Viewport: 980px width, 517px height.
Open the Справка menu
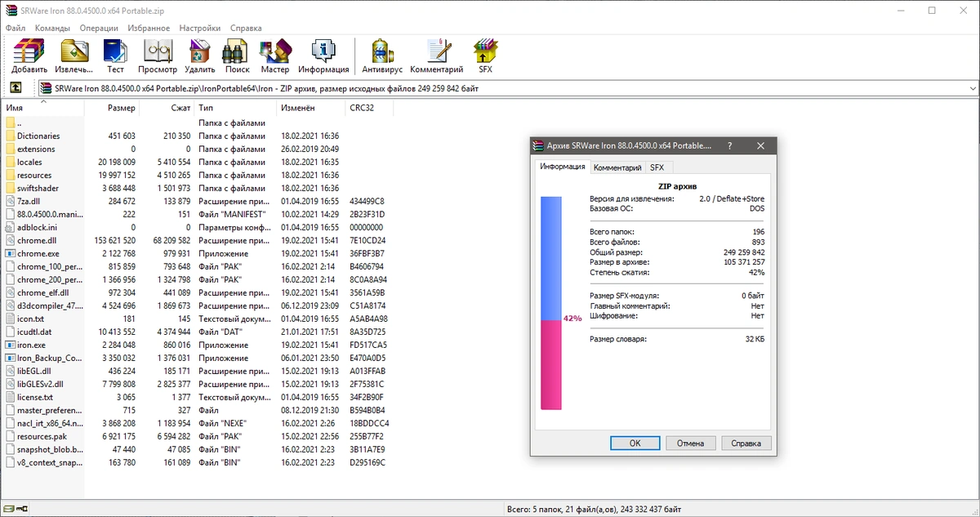pyautogui.click(x=246, y=28)
